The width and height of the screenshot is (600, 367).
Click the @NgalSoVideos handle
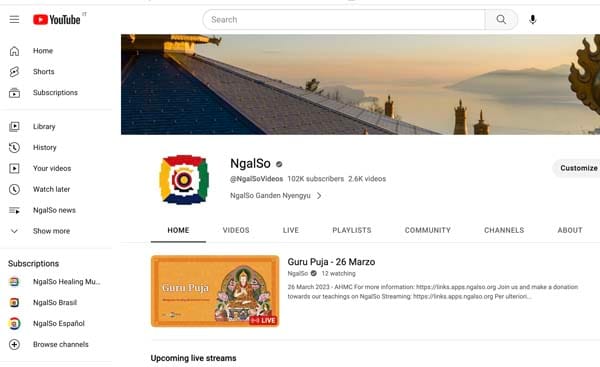[x=256, y=179]
